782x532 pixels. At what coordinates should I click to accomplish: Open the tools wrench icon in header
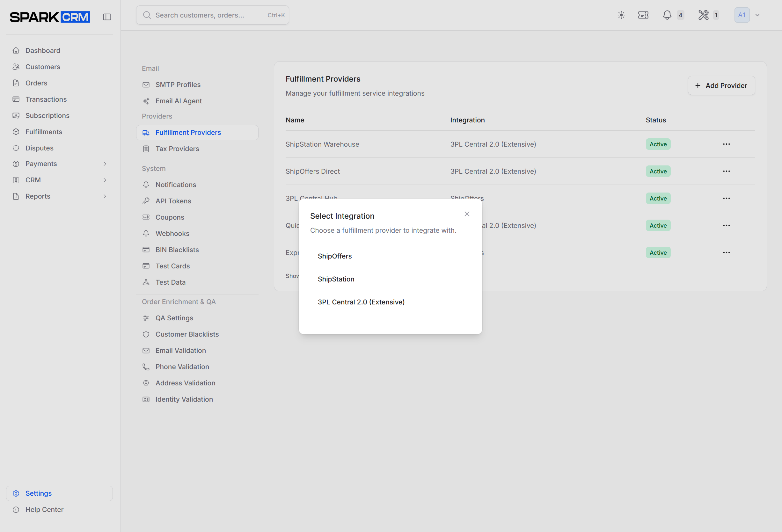703,15
